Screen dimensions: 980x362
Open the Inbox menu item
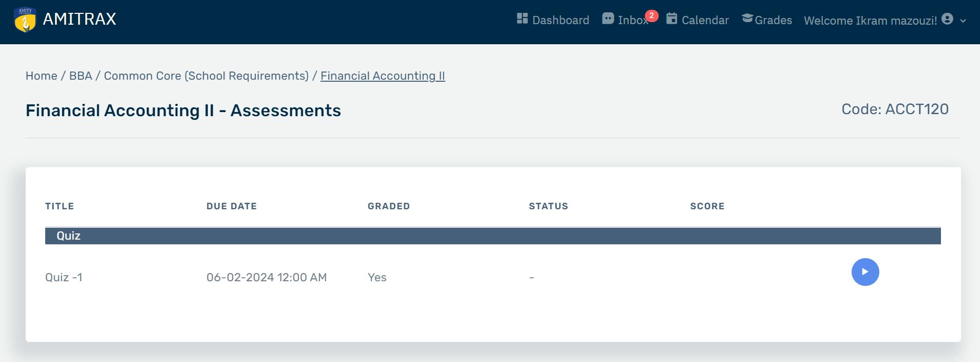point(632,20)
